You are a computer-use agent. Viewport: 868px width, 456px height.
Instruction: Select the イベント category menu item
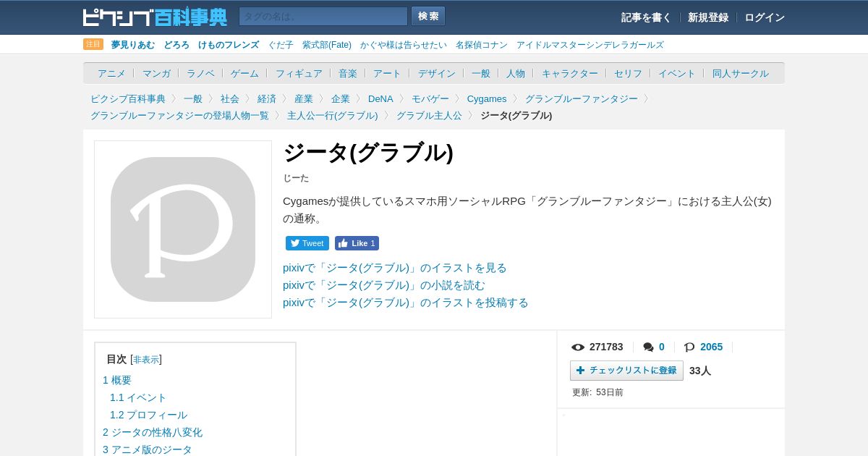coord(677,73)
